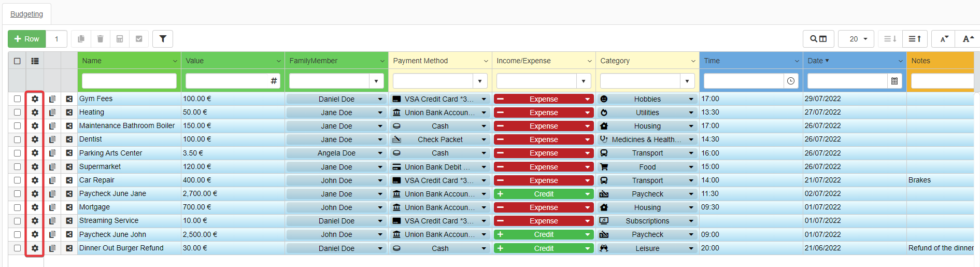Expand Category dropdown for Supermarket row
Screen dimensions: 980x267
click(x=691, y=167)
